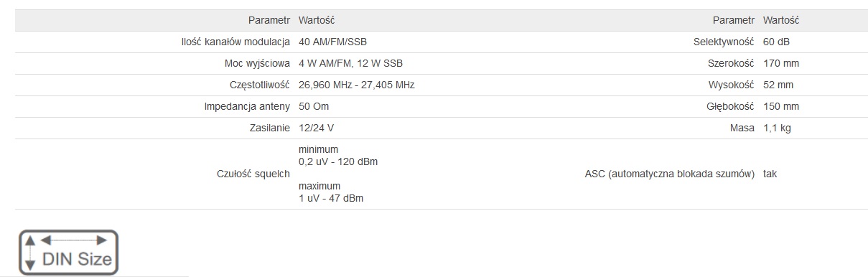Image resolution: width=868 pixels, height=277 pixels.
Task: Click the left Wartość column header
Action: [x=317, y=20]
